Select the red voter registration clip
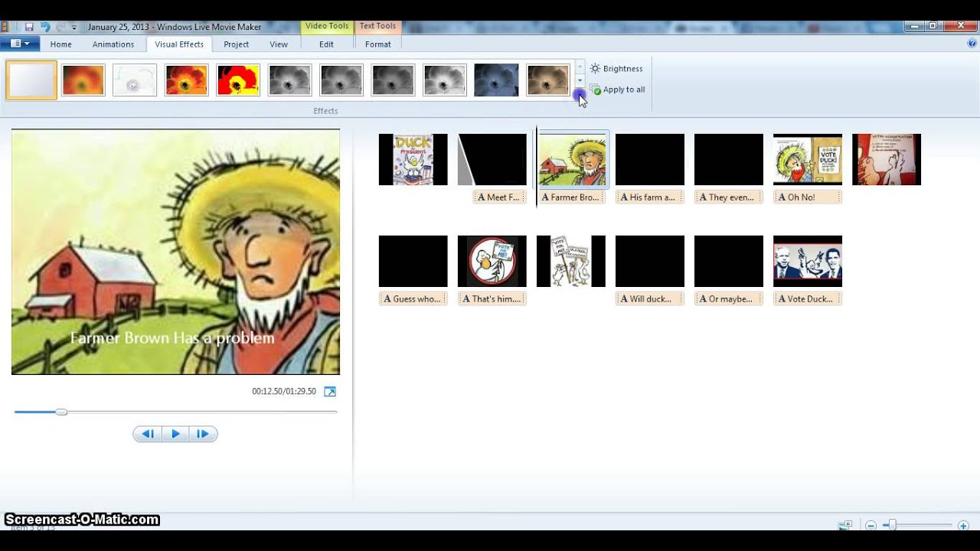Screen dimensions: 980x551 886,160
